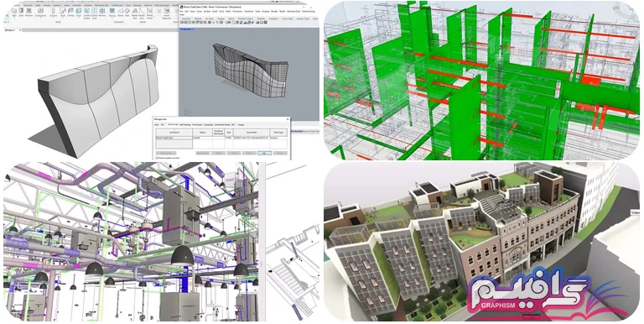Screen dimensions: 644x324
Task: Open the Surface menu in Rhino
Action: [x=207, y=12]
